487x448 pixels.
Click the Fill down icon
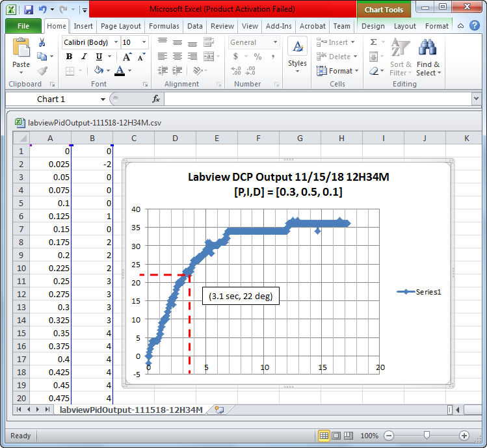374,57
